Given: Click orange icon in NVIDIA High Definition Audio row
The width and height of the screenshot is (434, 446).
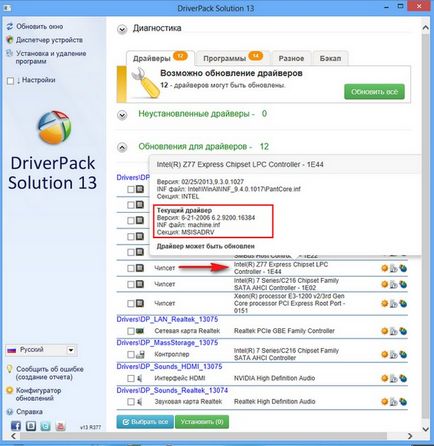Looking at the screenshot, I should click(x=384, y=378).
